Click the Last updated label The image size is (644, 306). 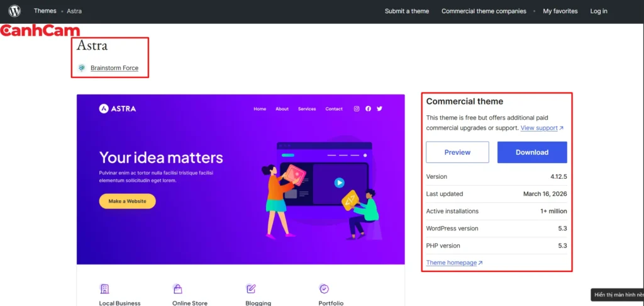pos(445,194)
